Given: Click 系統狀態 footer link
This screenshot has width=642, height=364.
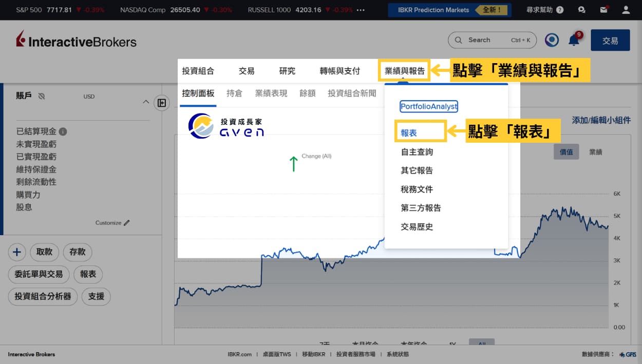Looking at the screenshot, I should point(398,354).
